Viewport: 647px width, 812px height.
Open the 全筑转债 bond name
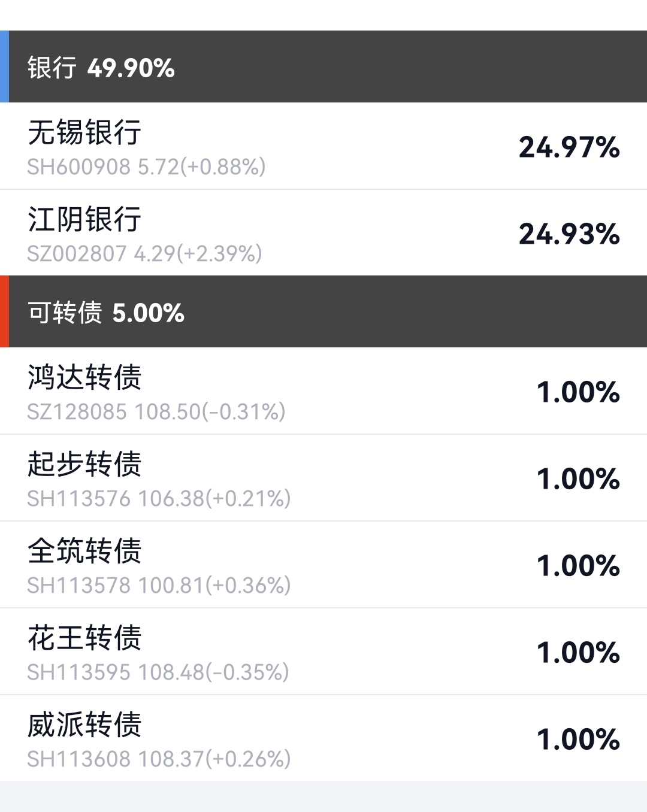84,551
